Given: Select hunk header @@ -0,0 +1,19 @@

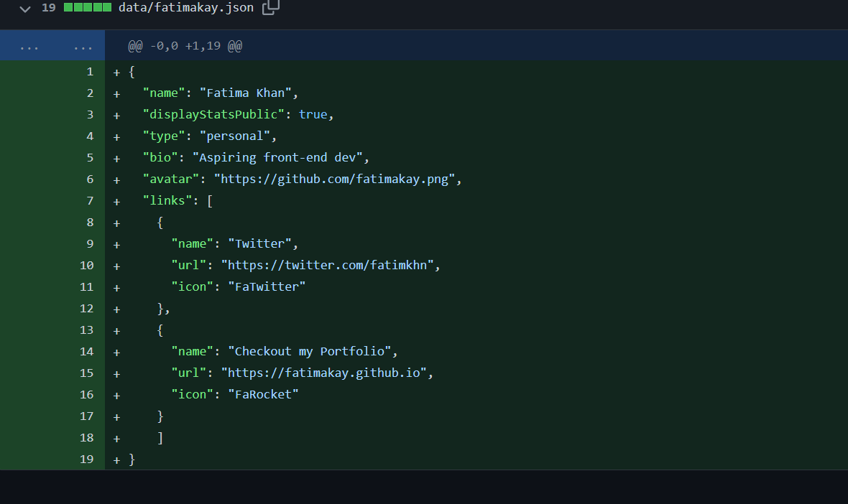Looking at the screenshot, I should [x=185, y=46].
